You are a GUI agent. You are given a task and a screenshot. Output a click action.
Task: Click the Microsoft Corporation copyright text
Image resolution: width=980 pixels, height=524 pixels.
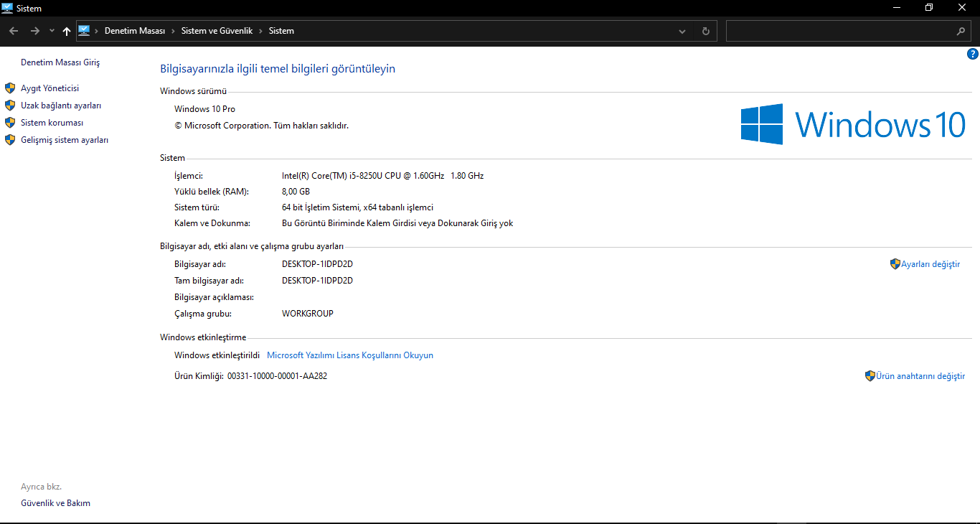pos(261,126)
